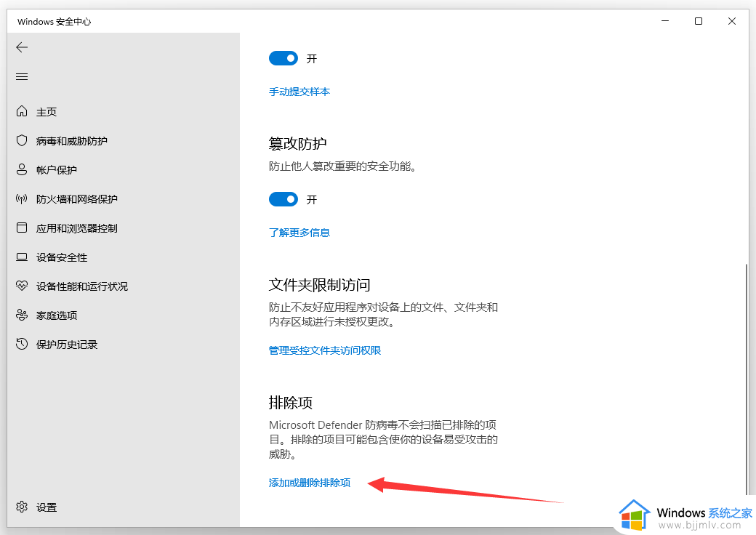Open 设备性能和运行状况 page

(x=82, y=286)
